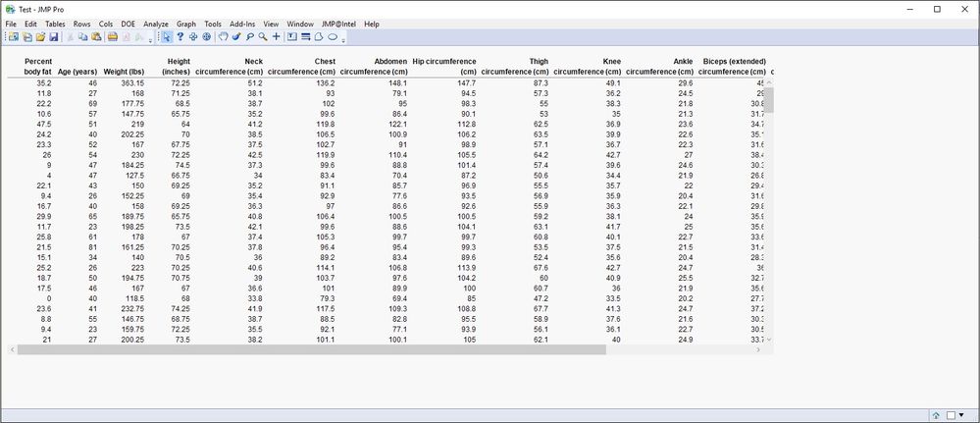The image size is (980, 423).
Task: Open the Graph menu
Action: (186, 24)
